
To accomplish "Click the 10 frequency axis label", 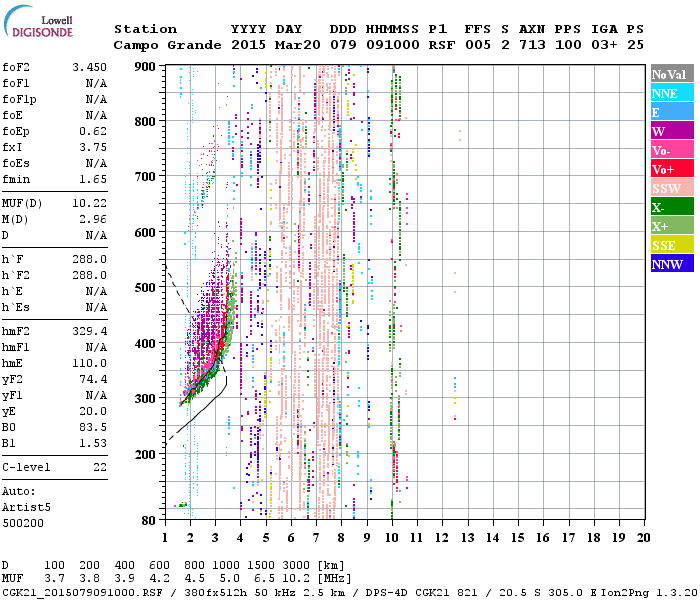I will click(392, 538).
